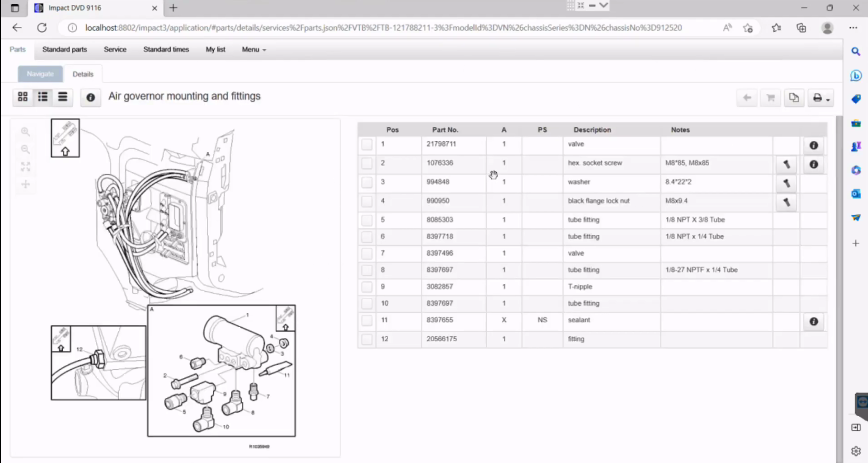Switch to the Navigate tab
868x463 pixels.
pos(40,74)
